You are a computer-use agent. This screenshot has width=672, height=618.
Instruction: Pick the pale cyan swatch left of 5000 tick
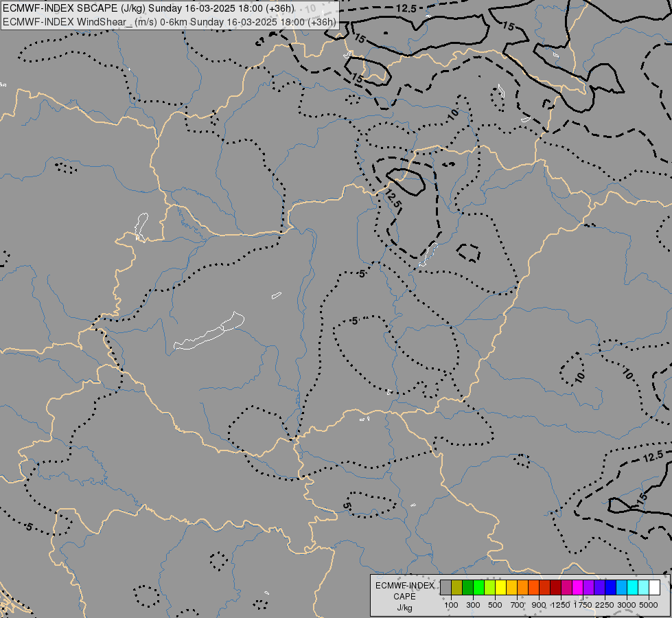click(x=644, y=587)
